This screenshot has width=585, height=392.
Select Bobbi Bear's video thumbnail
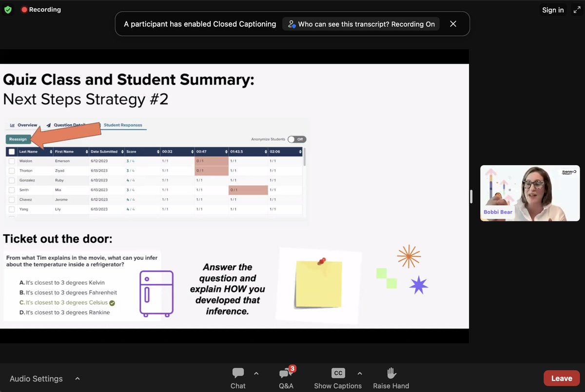[x=530, y=193]
